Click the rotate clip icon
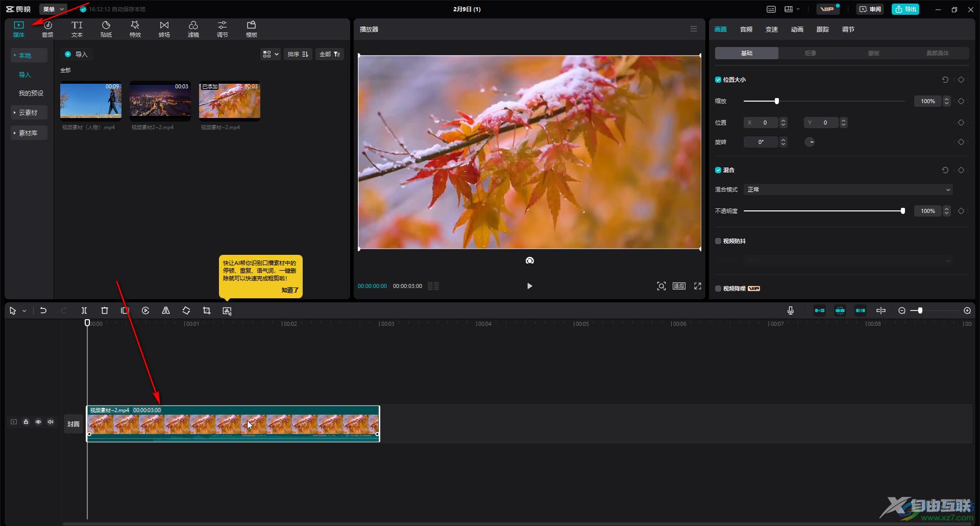 point(186,310)
